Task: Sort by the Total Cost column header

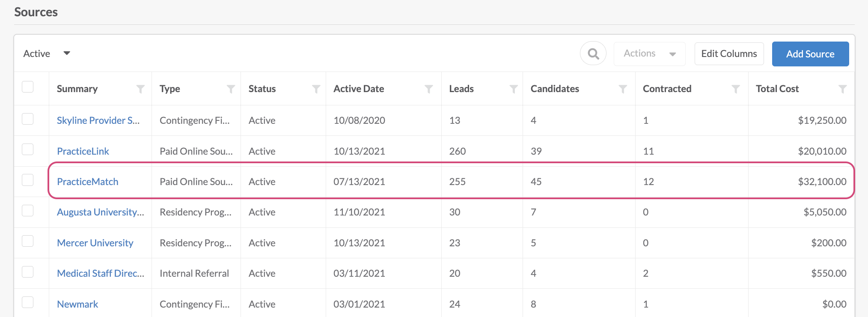Action: (777, 89)
